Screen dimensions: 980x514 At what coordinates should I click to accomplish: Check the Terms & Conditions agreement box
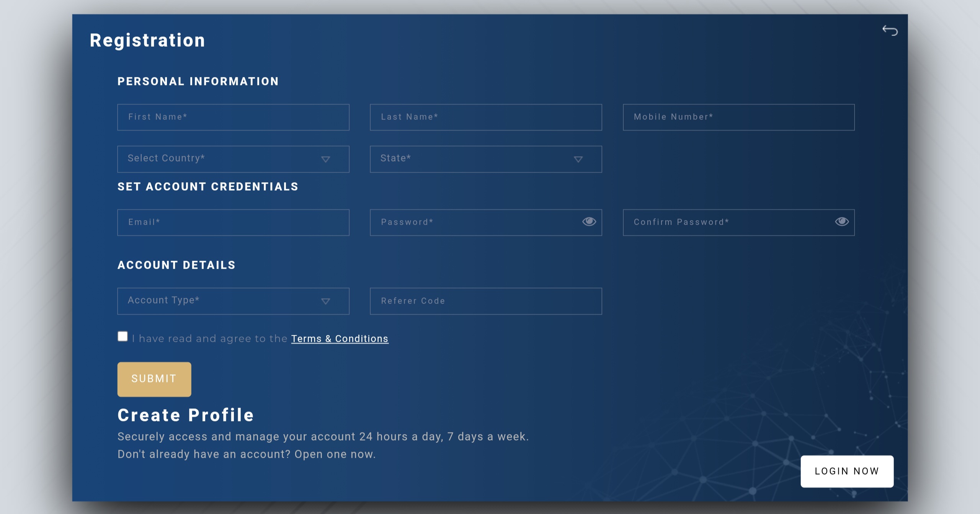click(122, 336)
